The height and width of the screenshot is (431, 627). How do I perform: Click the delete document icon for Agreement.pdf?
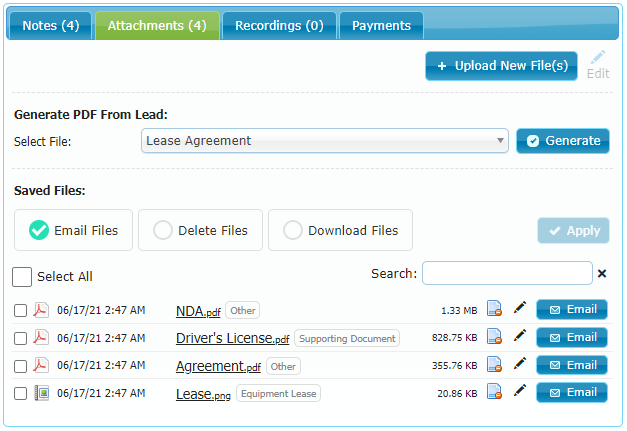pos(495,364)
